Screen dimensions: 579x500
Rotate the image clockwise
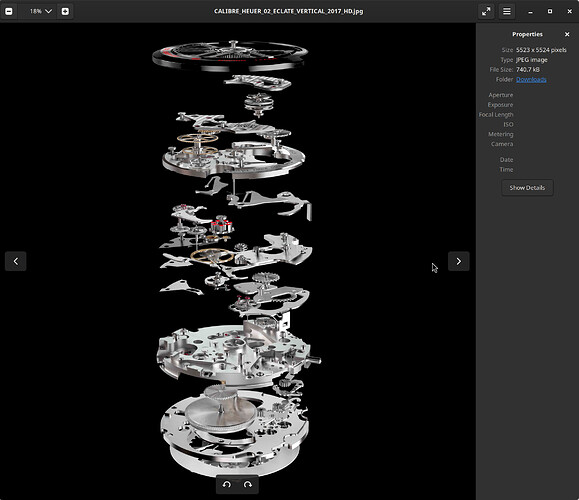point(248,484)
